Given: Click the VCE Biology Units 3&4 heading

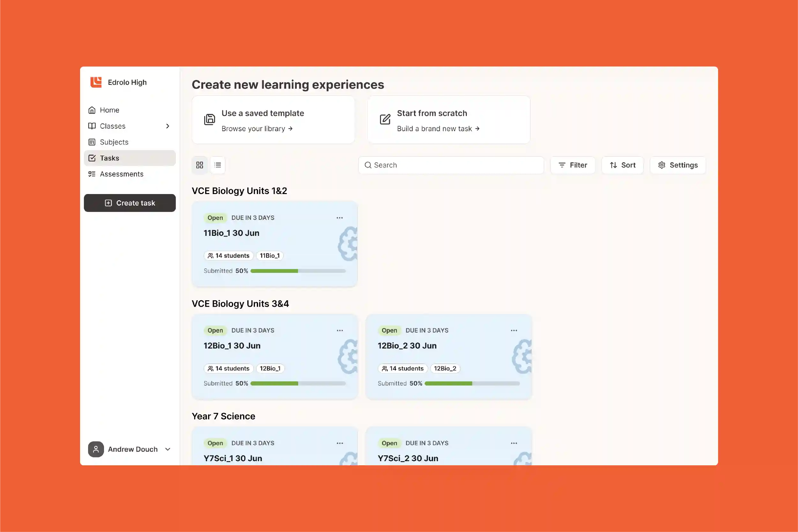Looking at the screenshot, I should [240, 304].
